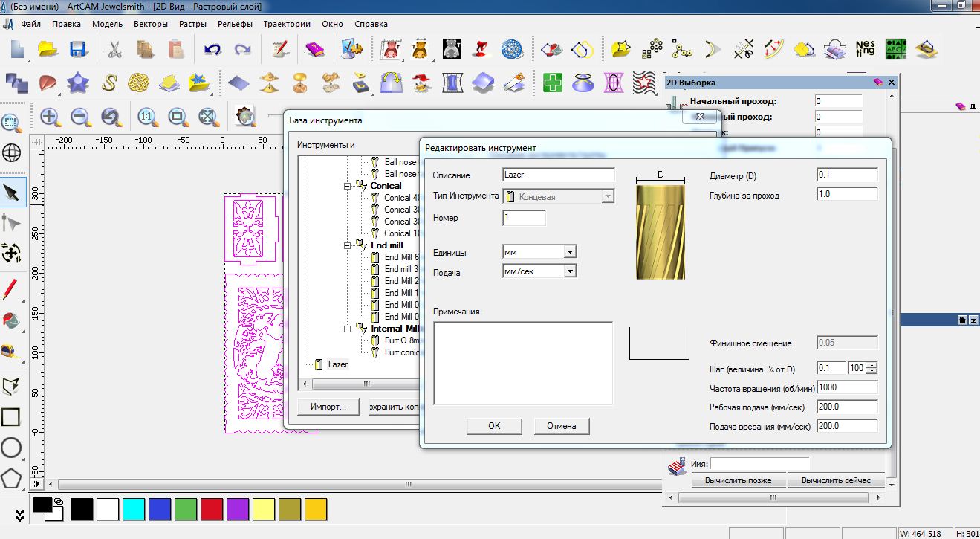Adjust the Шаг percentage spinner arrows
980x539 pixels.
pos(872,368)
